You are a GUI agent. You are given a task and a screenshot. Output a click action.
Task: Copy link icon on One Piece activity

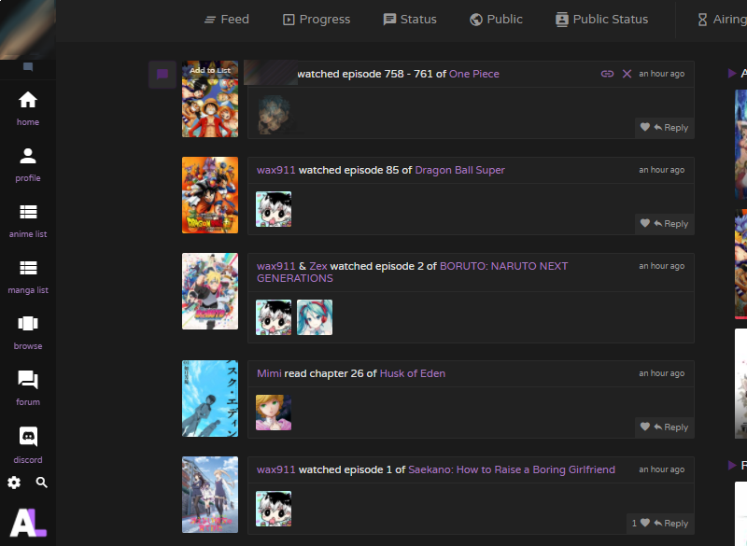click(x=607, y=74)
